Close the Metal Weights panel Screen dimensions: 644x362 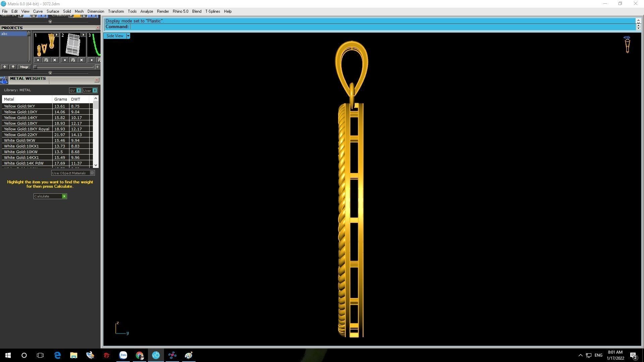97,80
